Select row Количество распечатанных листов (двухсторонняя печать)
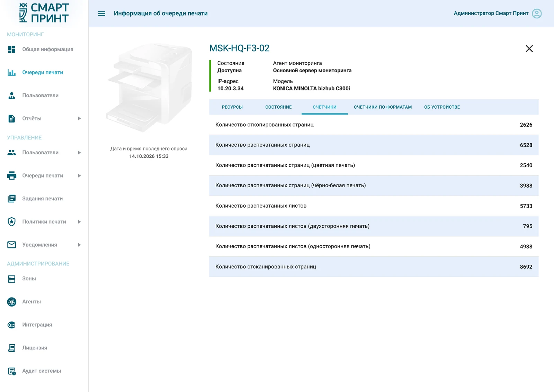This screenshot has width=554, height=392. click(374, 226)
